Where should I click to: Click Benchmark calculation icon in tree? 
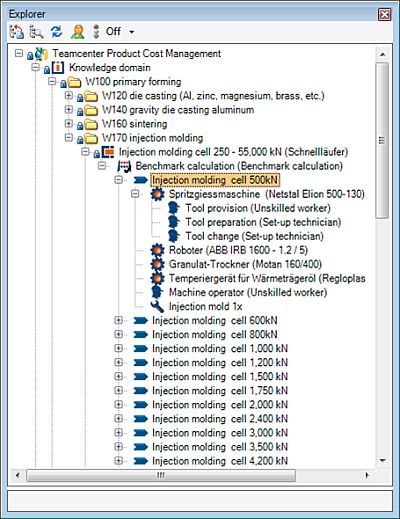click(124, 166)
